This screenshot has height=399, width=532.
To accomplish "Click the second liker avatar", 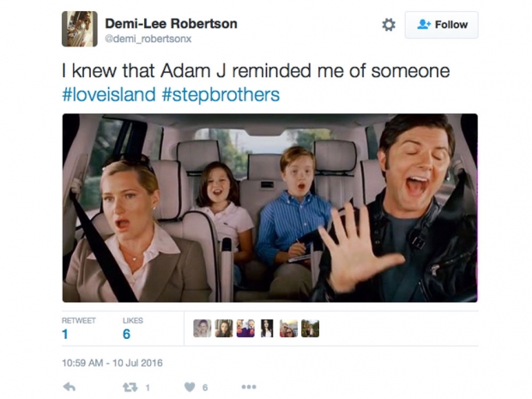I will coord(224,329).
